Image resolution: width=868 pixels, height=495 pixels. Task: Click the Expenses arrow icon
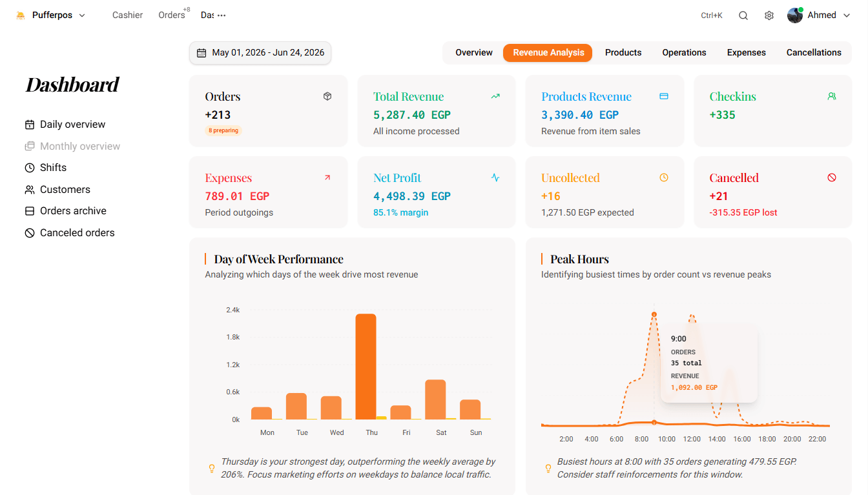pyautogui.click(x=327, y=177)
